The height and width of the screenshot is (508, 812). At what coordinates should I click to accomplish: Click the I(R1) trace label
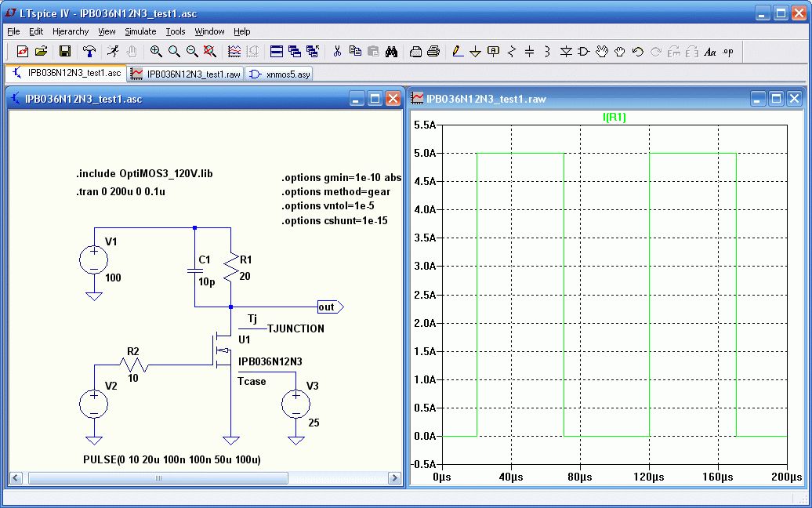[614, 118]
